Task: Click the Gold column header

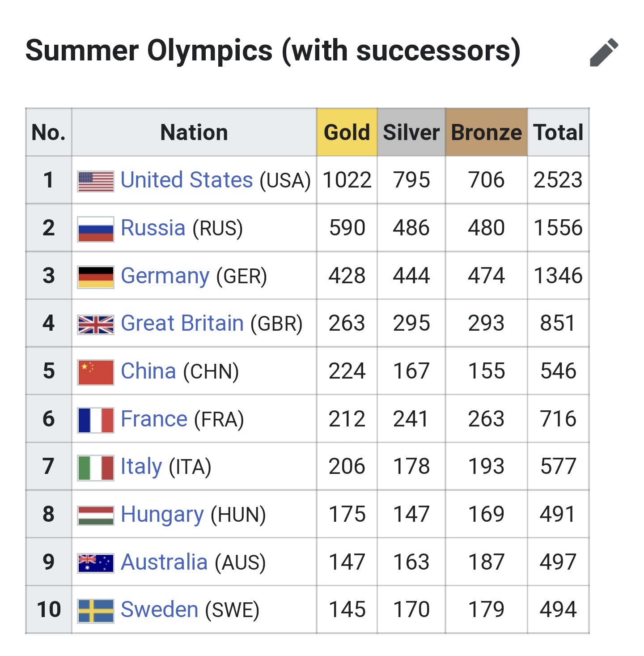Action: tap(347, 132)
